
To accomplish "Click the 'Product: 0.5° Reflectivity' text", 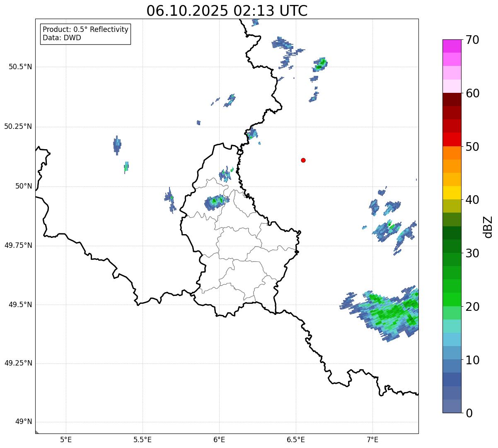I will tap(85, 30).
